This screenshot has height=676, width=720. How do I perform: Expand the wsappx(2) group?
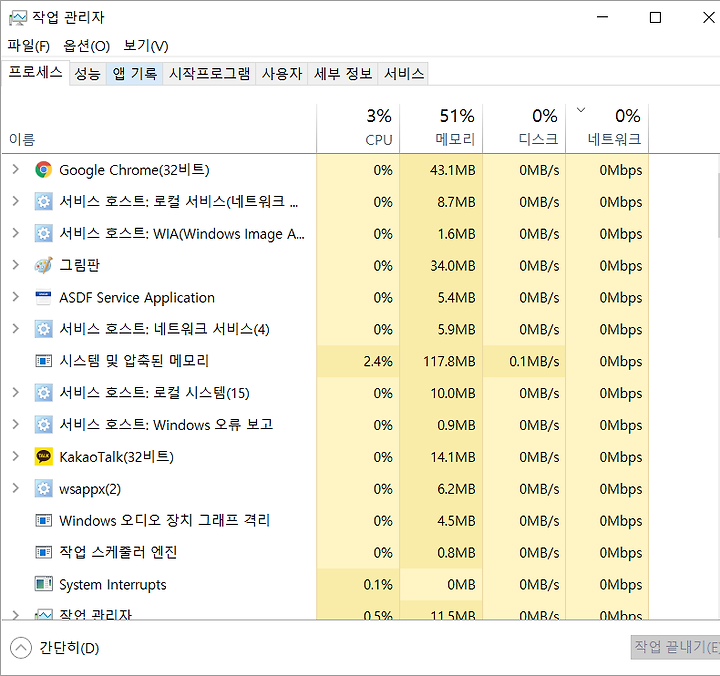16,488
